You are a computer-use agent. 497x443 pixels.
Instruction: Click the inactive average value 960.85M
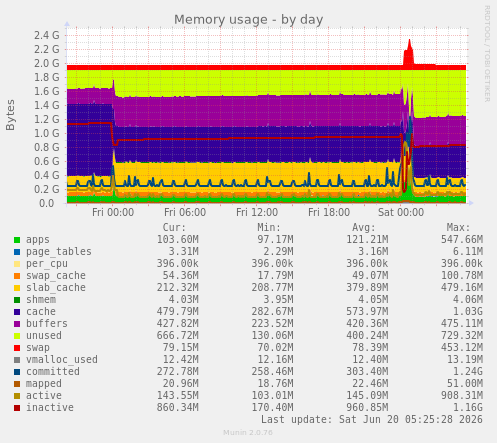367,408
